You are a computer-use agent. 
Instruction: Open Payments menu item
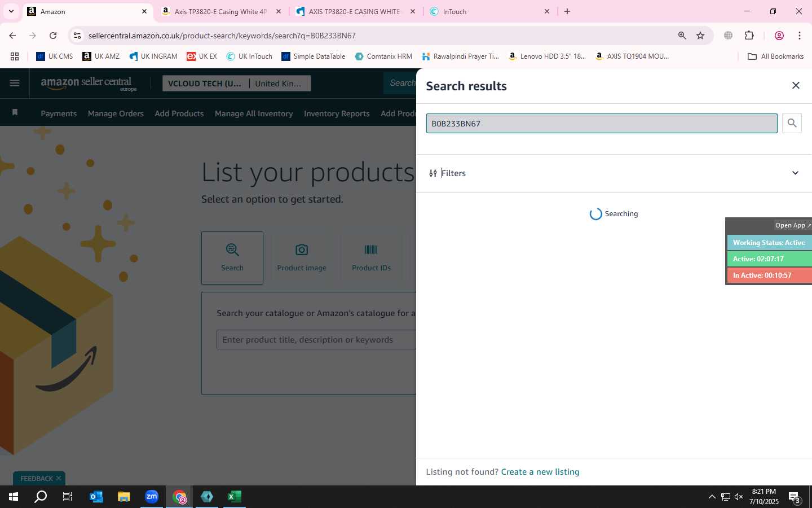pyautogui.click(x=59, y=113)
